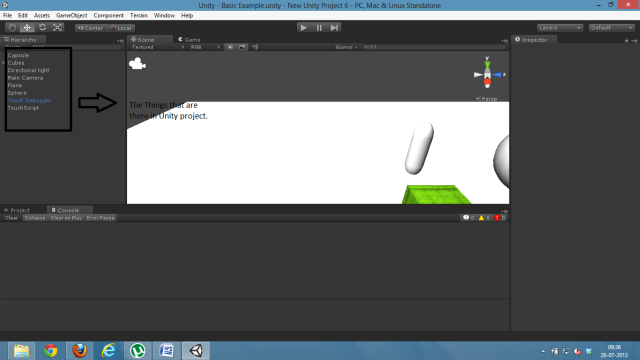Select the Scale tool in toolbar

(x=58, y=28)
